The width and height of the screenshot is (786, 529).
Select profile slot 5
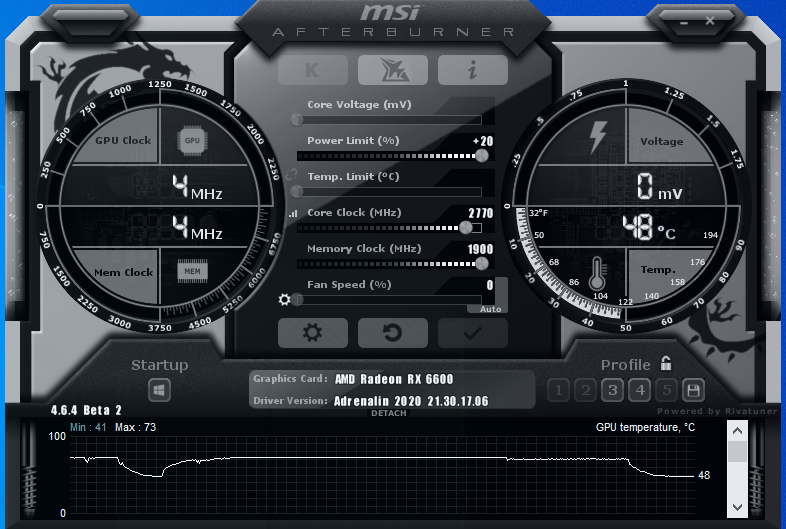click(667, 390)
